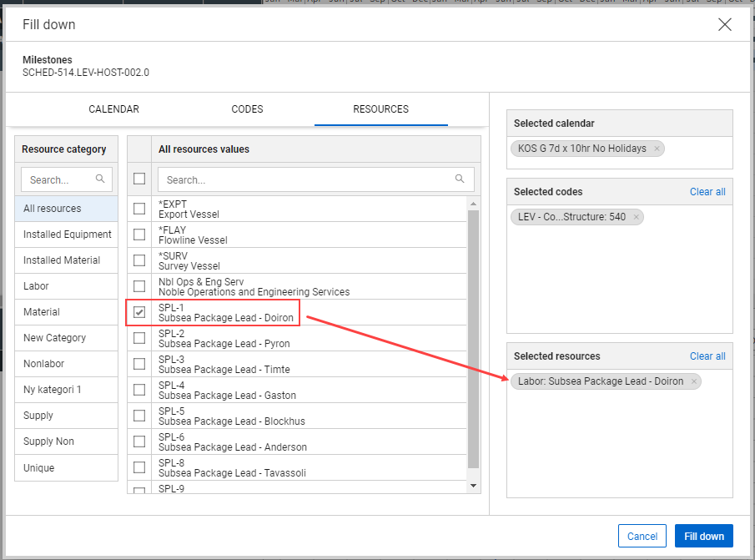The width and height of the screenshot is (755, 560).
Task: Open the CODES tab
Action: 247,109
